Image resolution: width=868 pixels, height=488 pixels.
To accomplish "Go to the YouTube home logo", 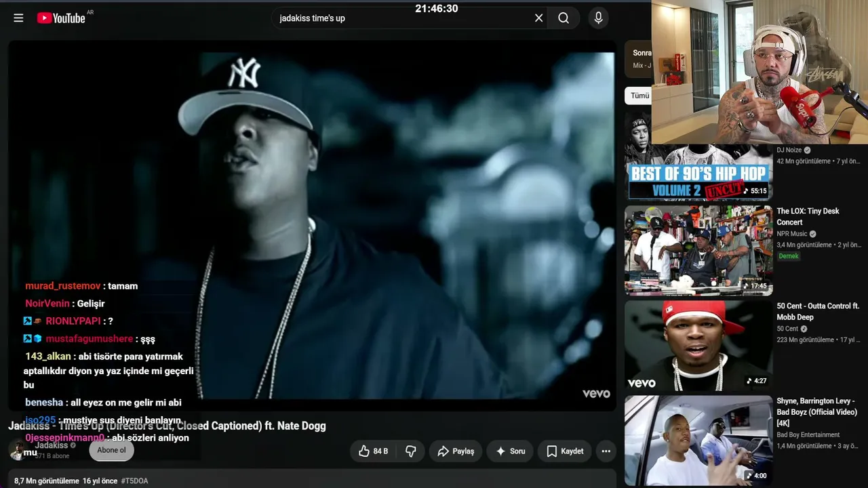I will coord(61,18).
